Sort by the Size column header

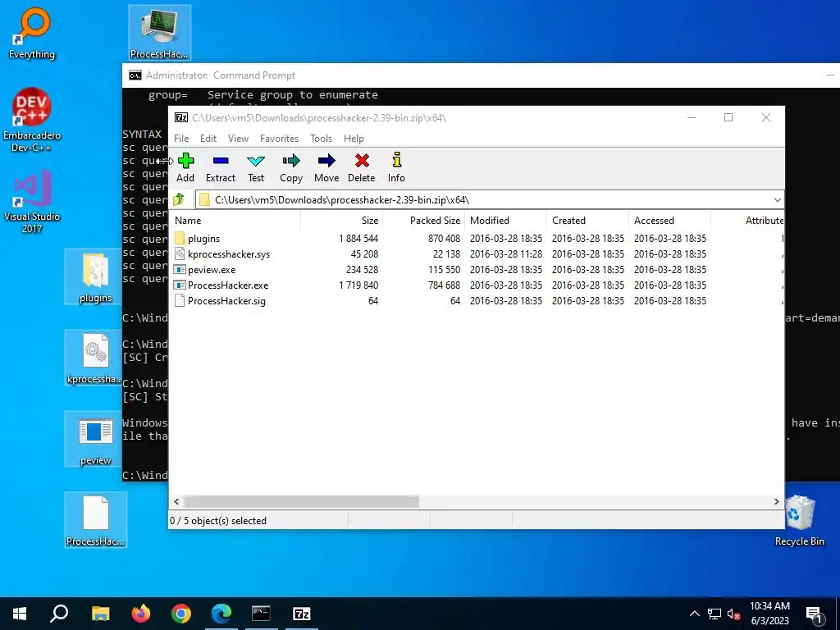tap(341, 220)
